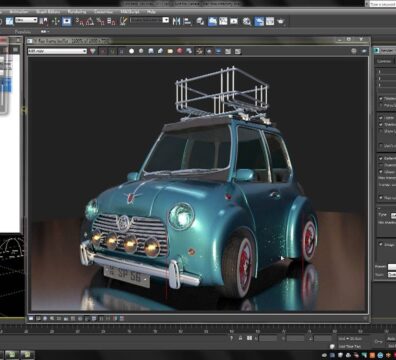
Task: Enable the Show GI only checkbox
Action: (x=381, y=131)
